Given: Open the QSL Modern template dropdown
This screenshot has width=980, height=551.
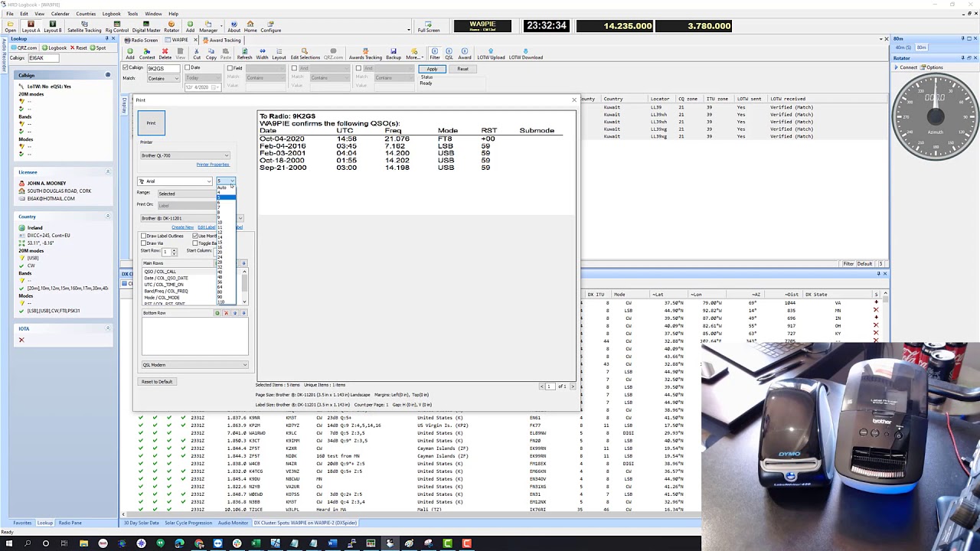Looking at the screenshot, I should pos(194,365).
